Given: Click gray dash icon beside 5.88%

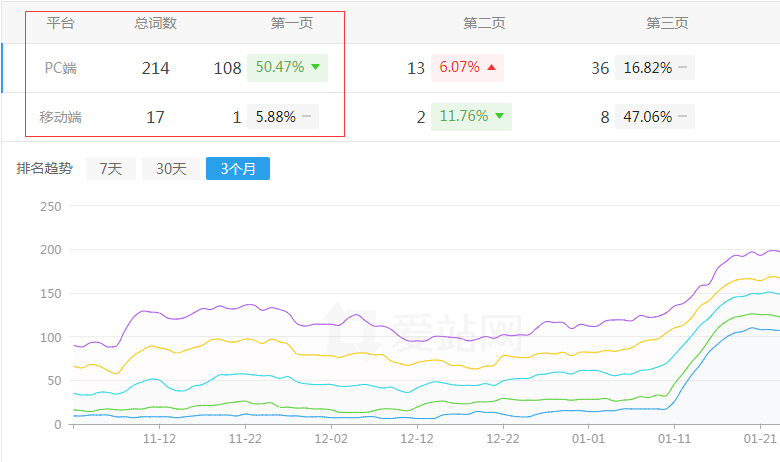Looking at the screenshot, I should [x=307, y=117].
